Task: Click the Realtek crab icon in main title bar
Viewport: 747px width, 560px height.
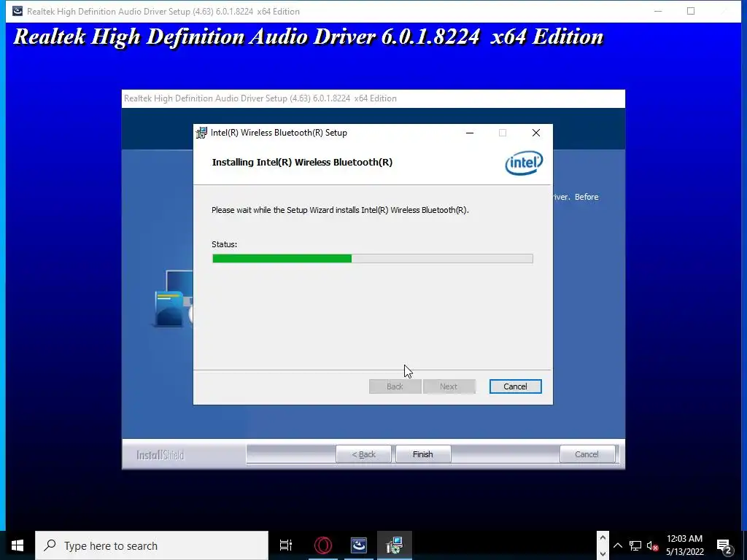Action: pos(18,11)
